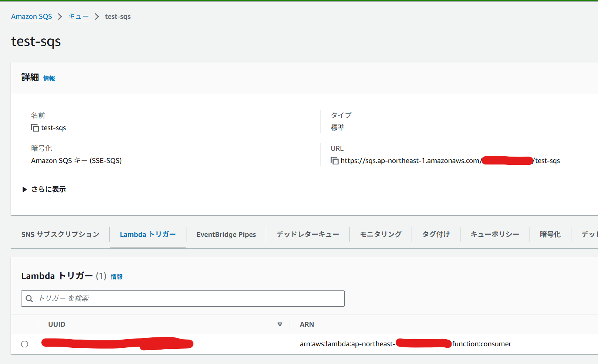
Task: Go to Amazon SQS breadcrumb link
Action: pos(31,17)
